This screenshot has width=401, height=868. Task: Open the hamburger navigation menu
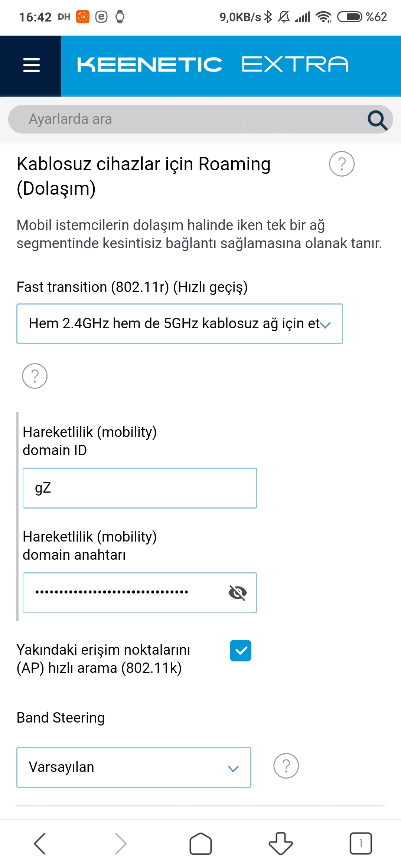(x=31, y=65)
